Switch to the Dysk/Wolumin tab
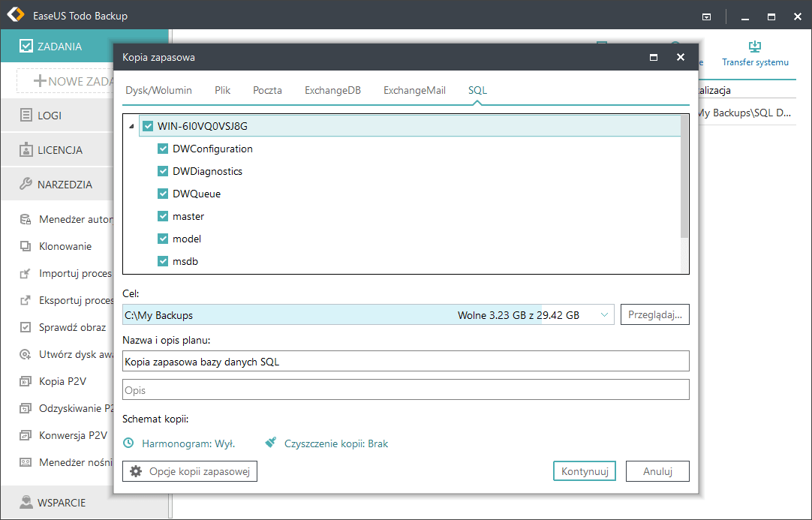The image size is (812, 520). 158,90
